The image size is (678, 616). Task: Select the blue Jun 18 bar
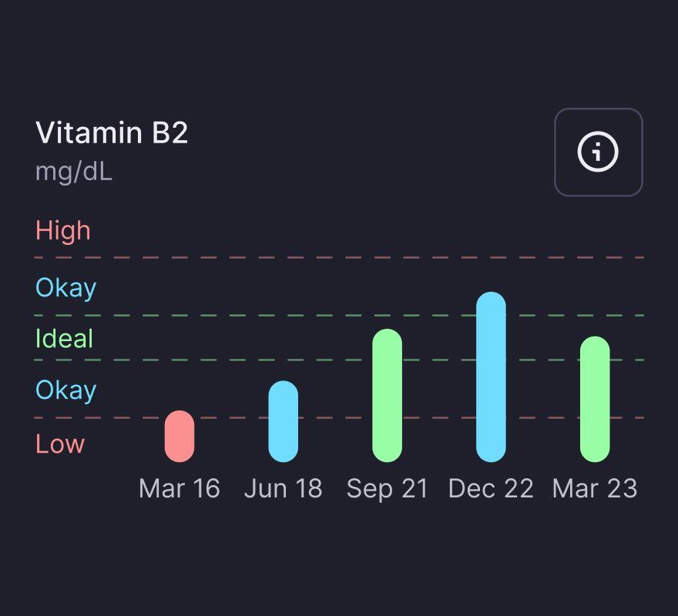pyautogui.click(x=283, y=421)
